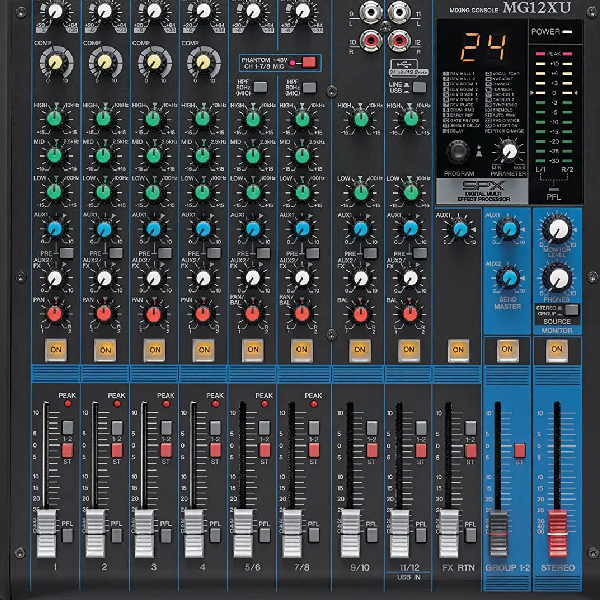The width and height of the screenshot is (600, 600).
Task: Toggle channel 1 ON button
Action: click(56, 349)
